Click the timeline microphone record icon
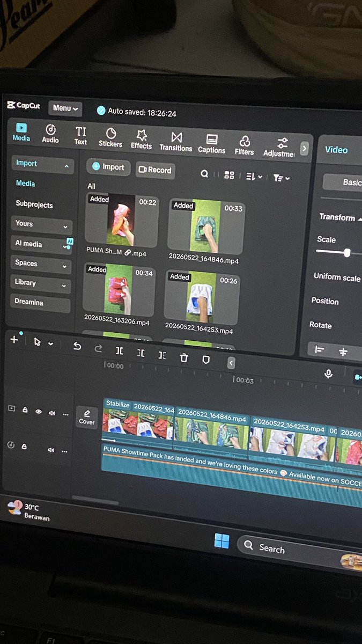Screen dimensions: 362x644 pos(329,374)
